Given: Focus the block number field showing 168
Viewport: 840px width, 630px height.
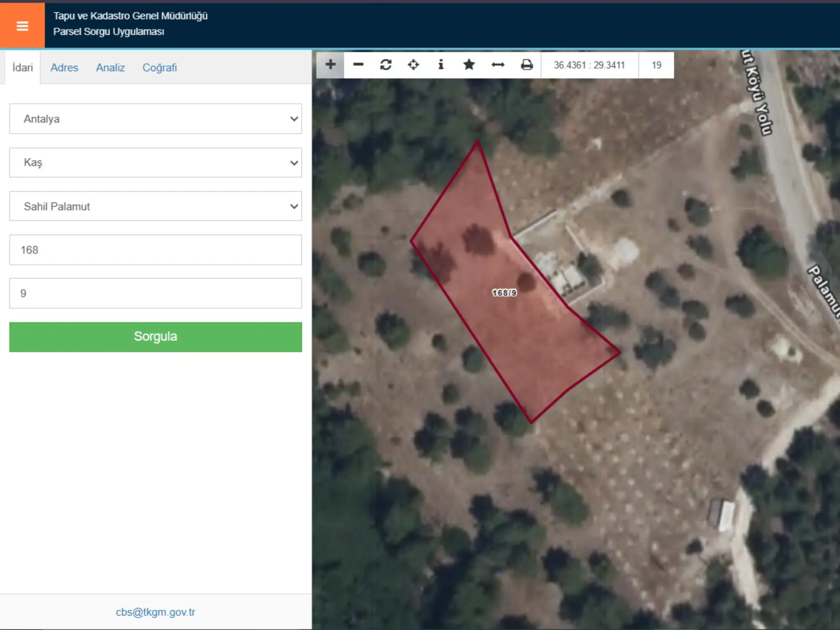Looking at the screenshot, I should click(x=155, y=250).
